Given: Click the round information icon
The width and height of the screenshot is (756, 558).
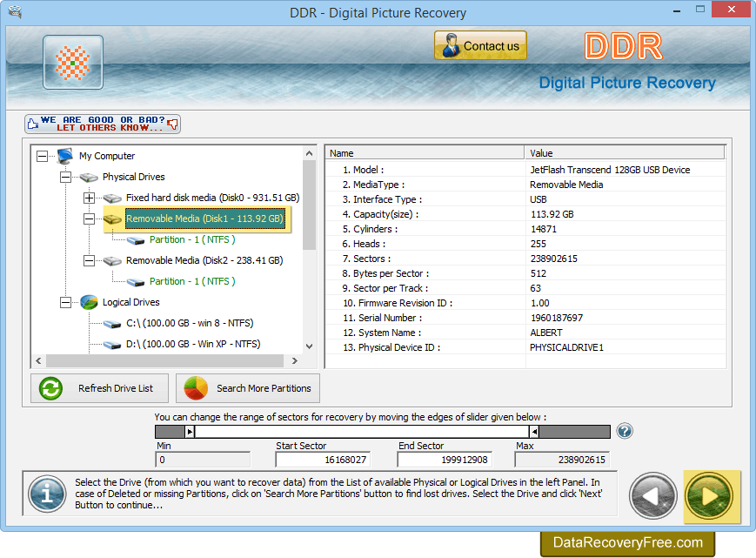Looking at the screenshot, I should [x=47, y=494].
